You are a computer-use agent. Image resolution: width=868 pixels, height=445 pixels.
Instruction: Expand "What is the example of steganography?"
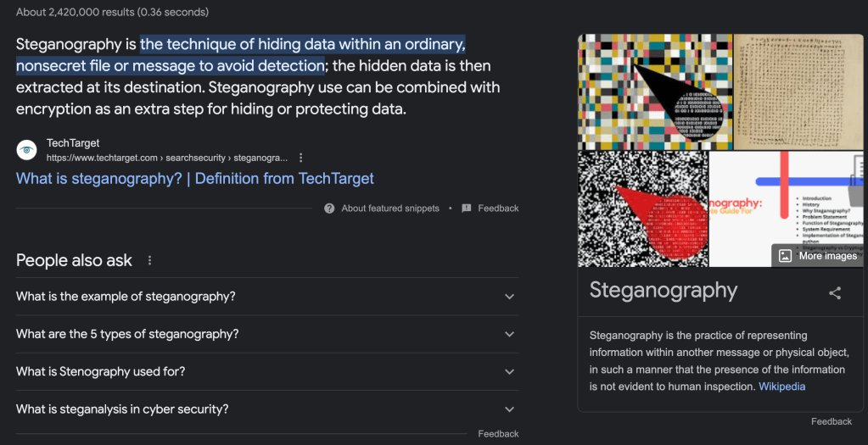pyautogui.click(x=267, y=297)
